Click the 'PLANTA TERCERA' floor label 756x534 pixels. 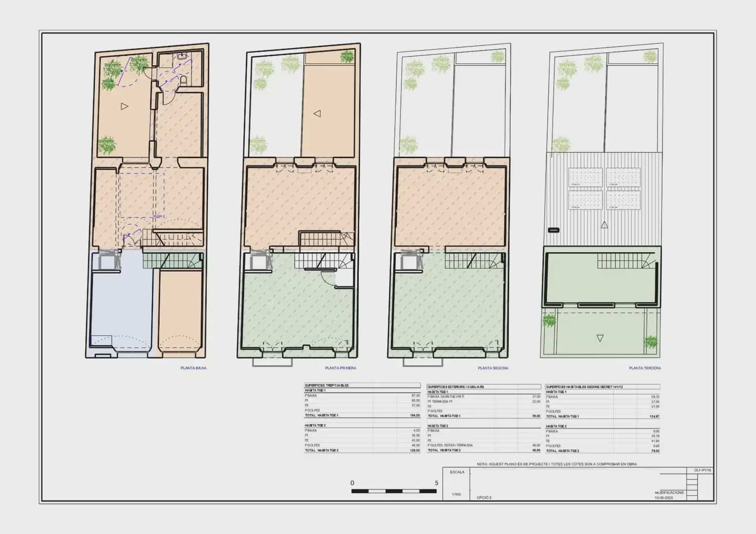[x=645, y=368]
